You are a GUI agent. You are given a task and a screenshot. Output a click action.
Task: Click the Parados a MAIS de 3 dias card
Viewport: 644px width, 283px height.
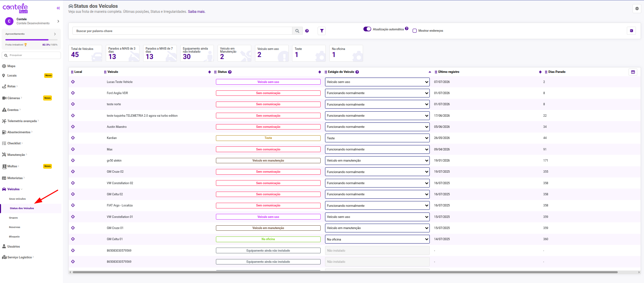123,53
